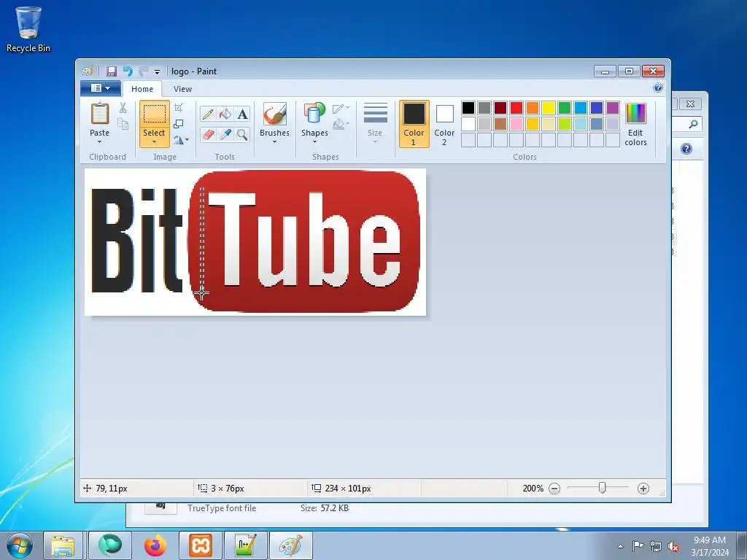The width and height of the screenshot is (747, 560).
Task: Open the shape Fill dropdown
Action: 341,125
